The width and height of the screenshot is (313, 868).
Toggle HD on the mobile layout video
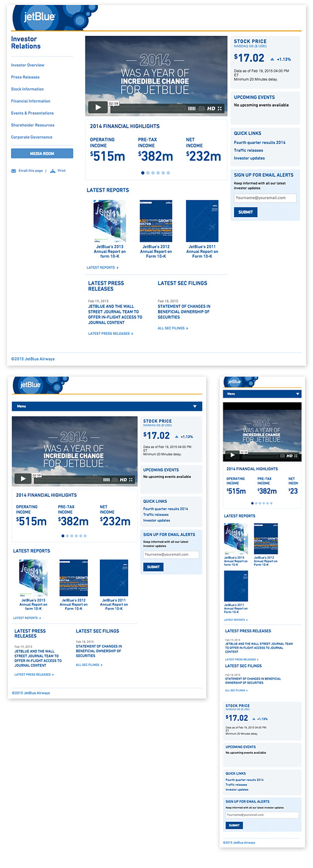click(290, 456)
